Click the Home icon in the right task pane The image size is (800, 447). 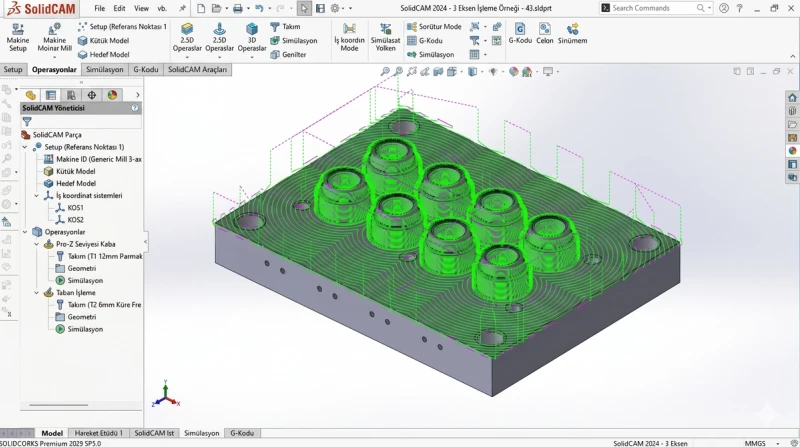pos(792,97)
